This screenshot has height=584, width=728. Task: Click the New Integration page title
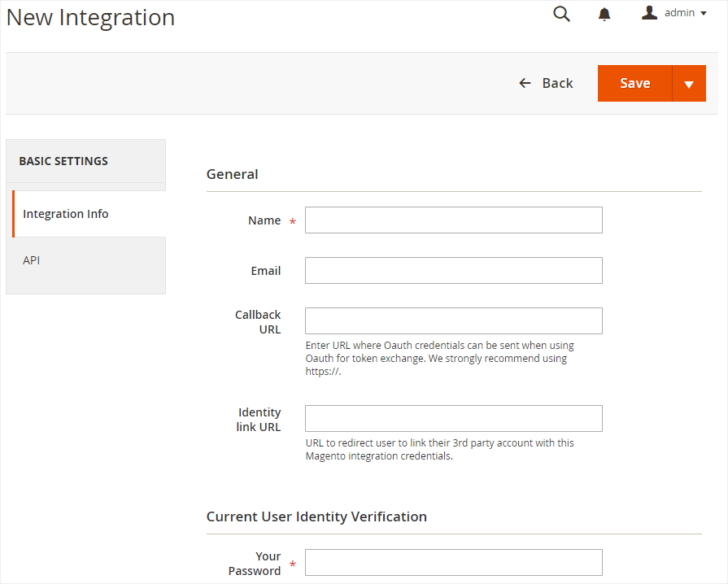point(90,18)
